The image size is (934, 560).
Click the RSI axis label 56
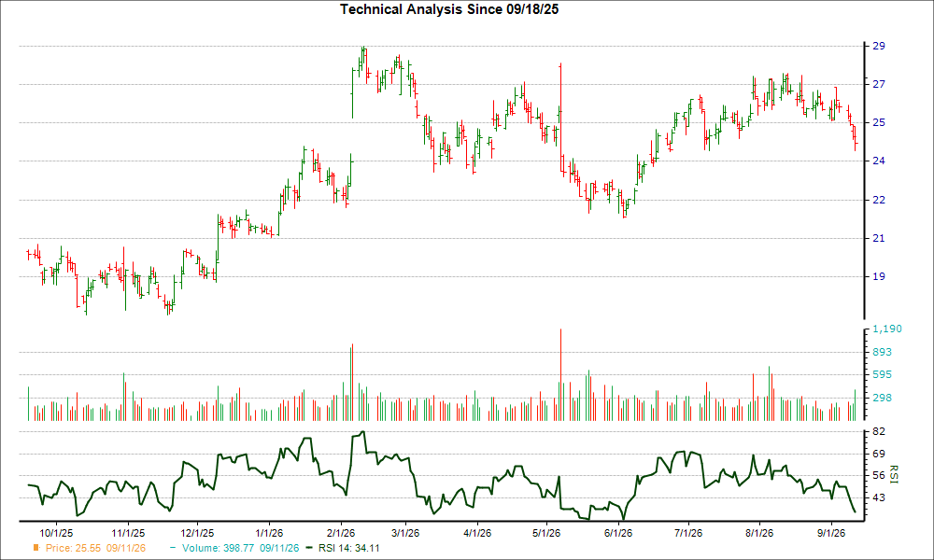[879, 475]
